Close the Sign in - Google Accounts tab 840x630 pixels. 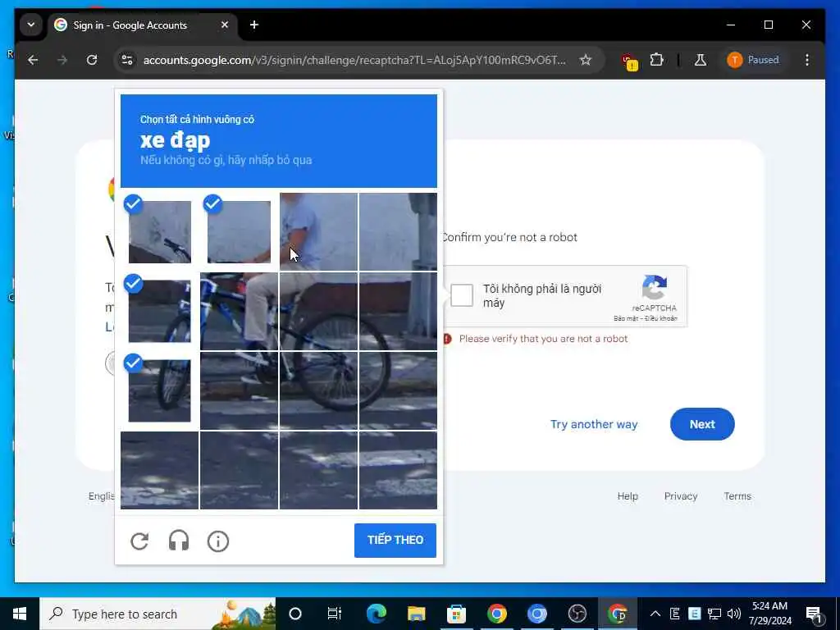click(225, 25)
